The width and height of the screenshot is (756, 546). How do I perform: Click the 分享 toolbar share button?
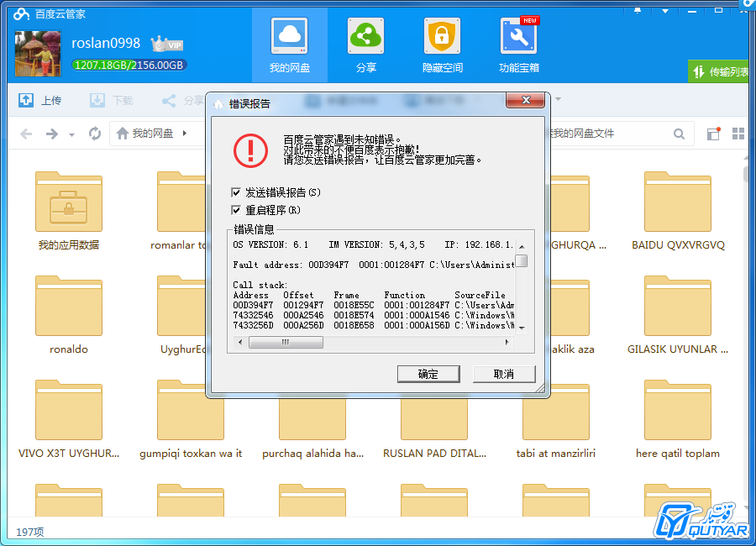(183, 100)
